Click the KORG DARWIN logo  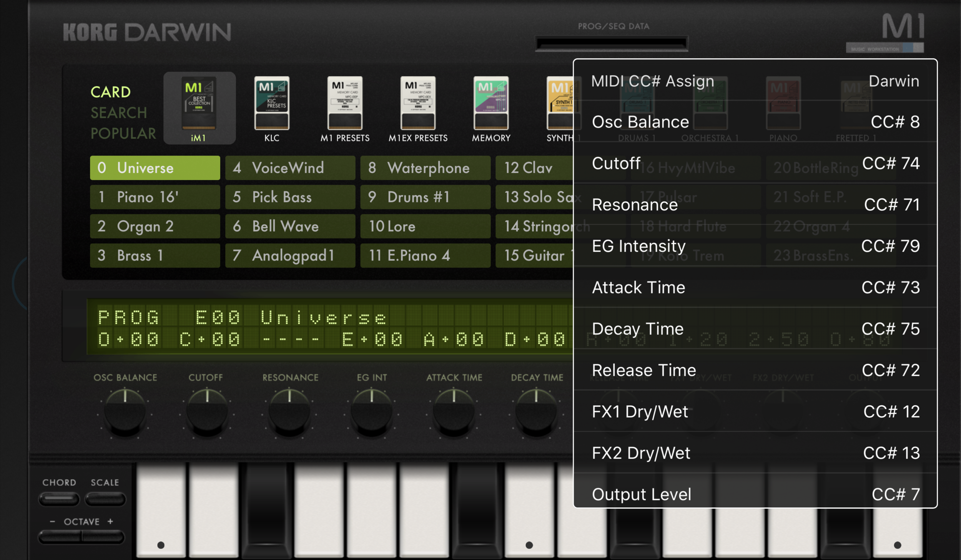tap(147, 32)
